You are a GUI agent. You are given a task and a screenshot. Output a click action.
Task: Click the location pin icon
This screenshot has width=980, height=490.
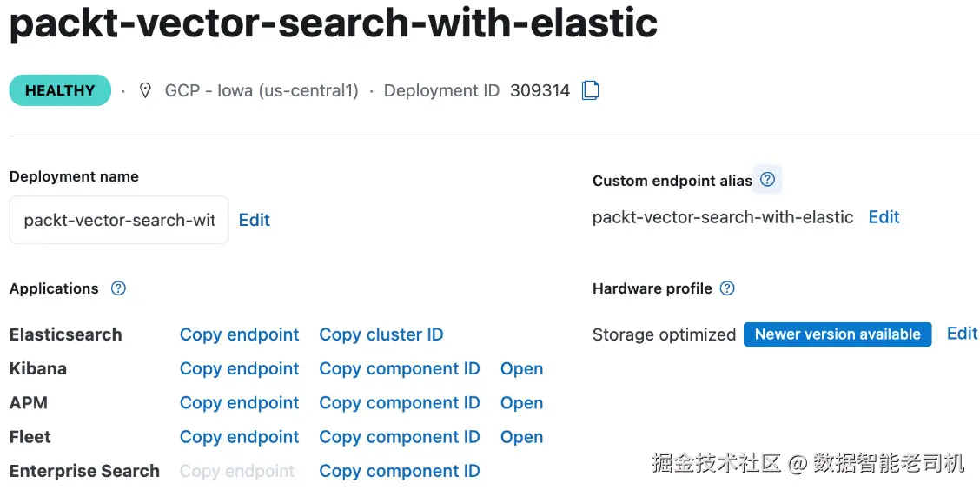pos(145,90)
